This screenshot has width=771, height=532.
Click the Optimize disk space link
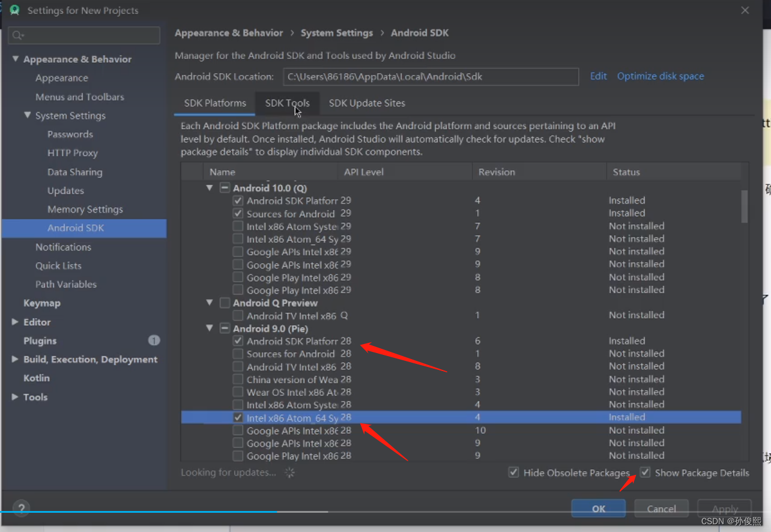pyautogui.click(x=661, y=76)
